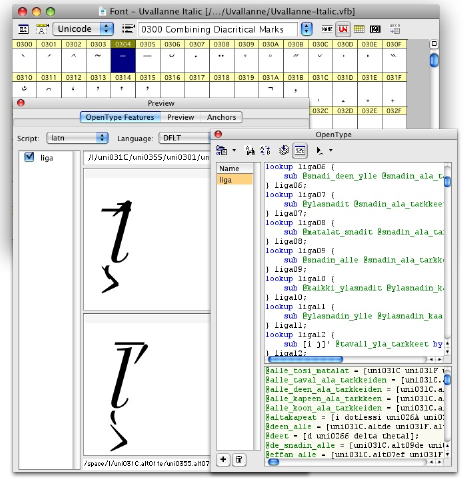Image resolution: width=468 pixels, height=480 pixels.
Task: Click the plus add feature button
Action: coord(223,460)
